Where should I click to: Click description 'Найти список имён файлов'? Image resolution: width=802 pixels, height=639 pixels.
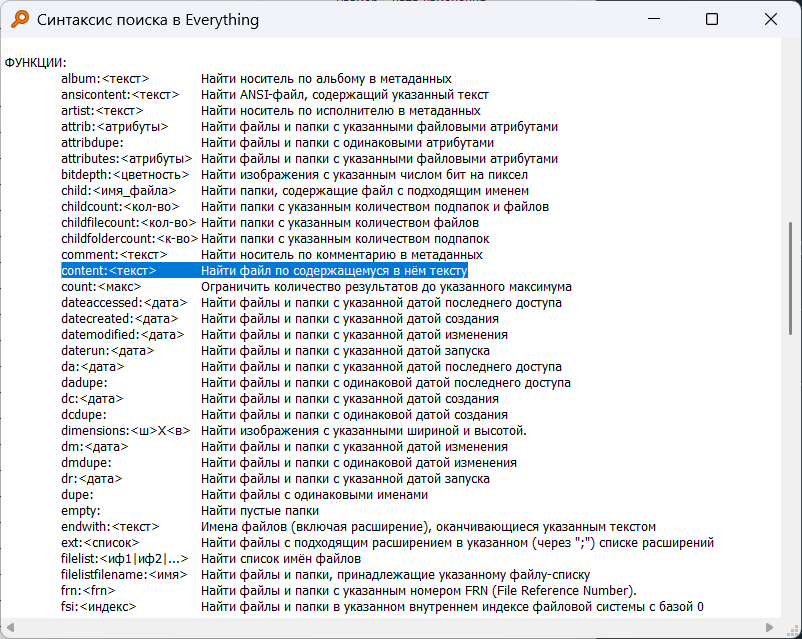(281, 558)
